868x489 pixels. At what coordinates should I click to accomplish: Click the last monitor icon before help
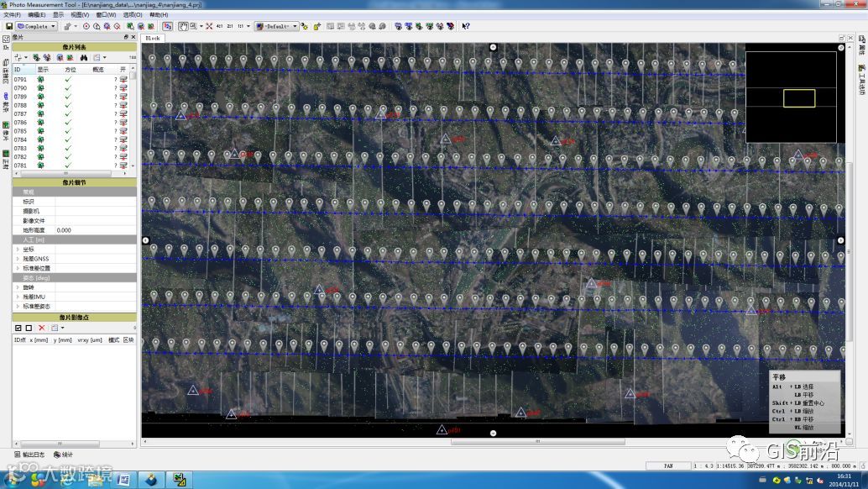click(450, 26)
